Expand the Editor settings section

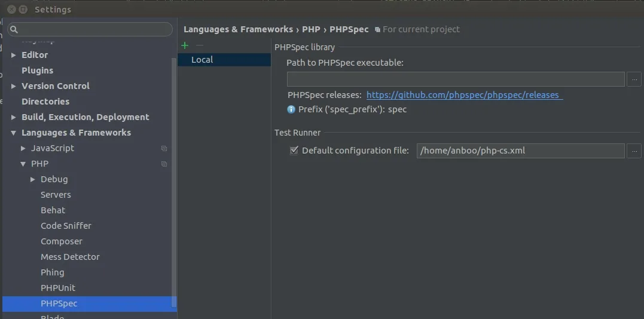[x=14, y=55]
